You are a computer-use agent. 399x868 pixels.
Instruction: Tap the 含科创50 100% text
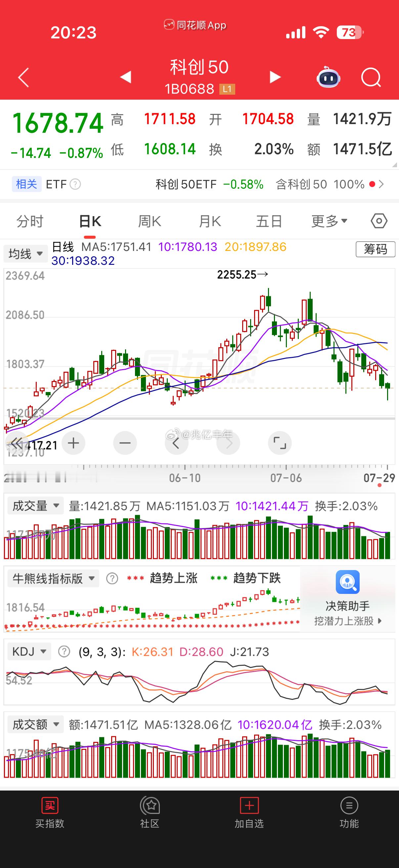coord(320,184)
